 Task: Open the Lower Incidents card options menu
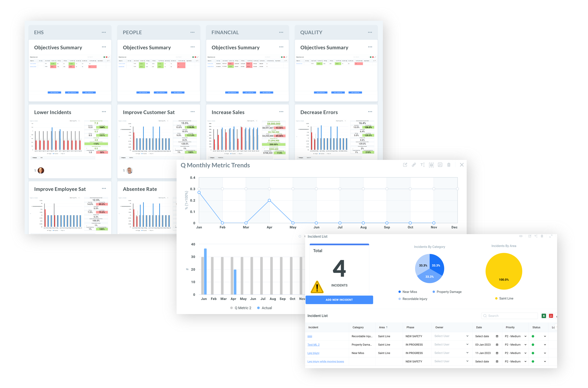(x=104, y=112)
